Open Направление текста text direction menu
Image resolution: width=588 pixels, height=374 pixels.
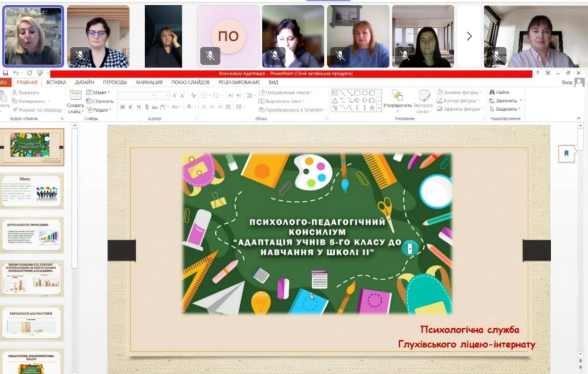click(285, 92)
